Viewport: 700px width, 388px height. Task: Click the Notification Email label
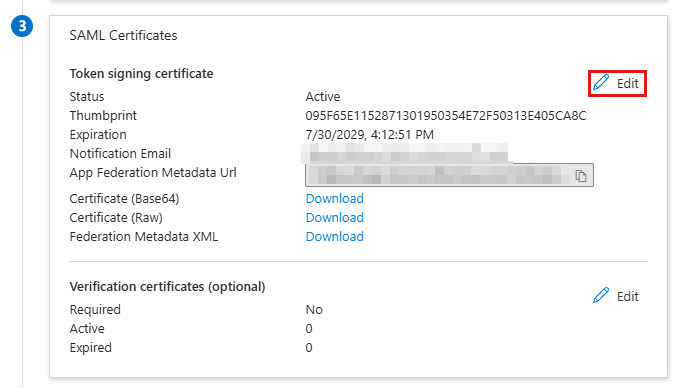(x=120, y=154)
